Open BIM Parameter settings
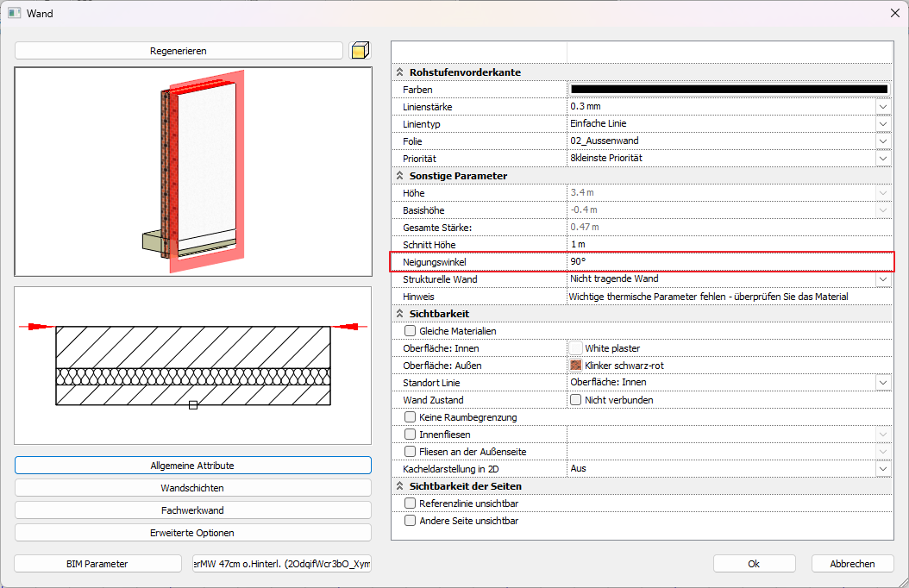This screenshot has height=588, width=909. tap(97, 564)
